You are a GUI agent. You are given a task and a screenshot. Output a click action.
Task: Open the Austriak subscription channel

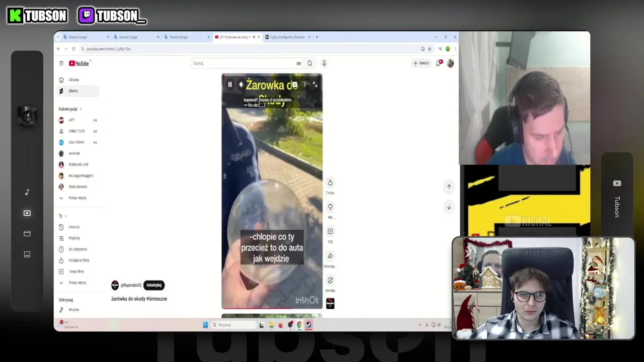(78, 153)
